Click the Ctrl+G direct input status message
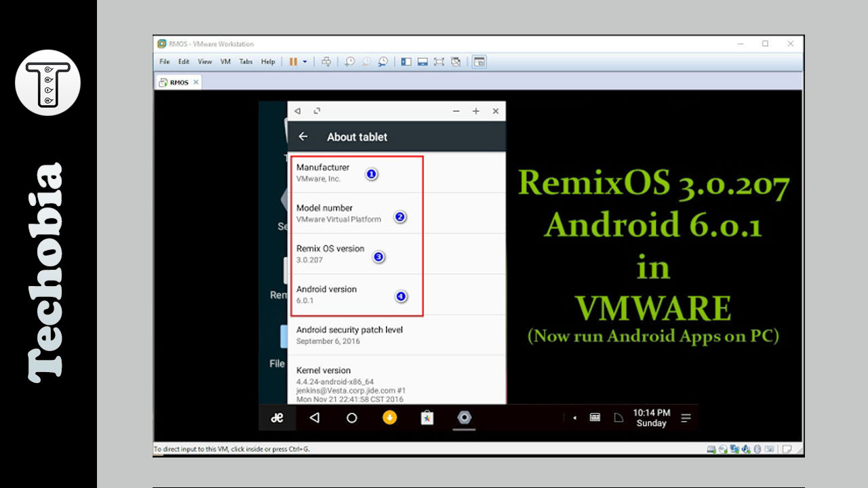Viewport: 868px width, 488px height. [x=232, y=449]
